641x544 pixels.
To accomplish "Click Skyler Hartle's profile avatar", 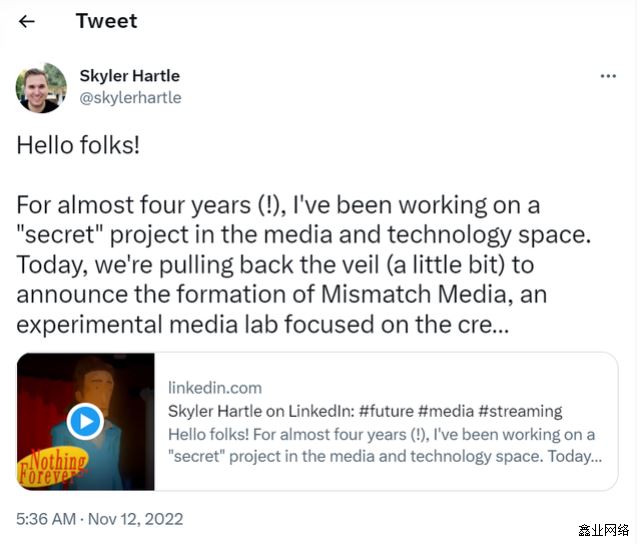I will tap(41, 87).
